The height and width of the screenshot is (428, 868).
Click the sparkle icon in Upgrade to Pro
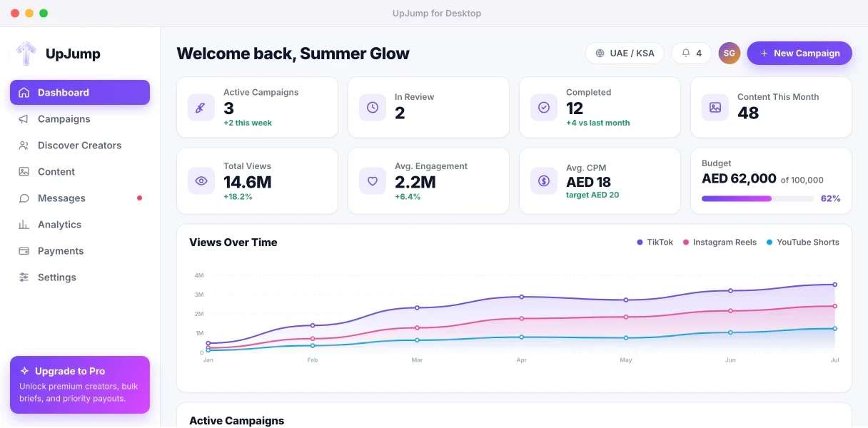click(24, 371)
